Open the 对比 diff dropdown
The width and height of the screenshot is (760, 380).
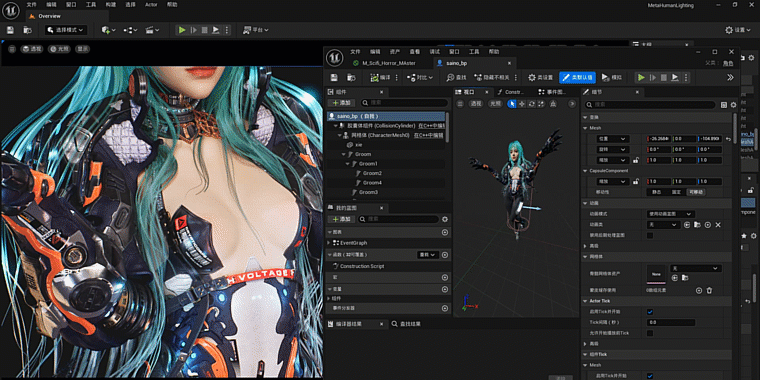click(421, 78)
